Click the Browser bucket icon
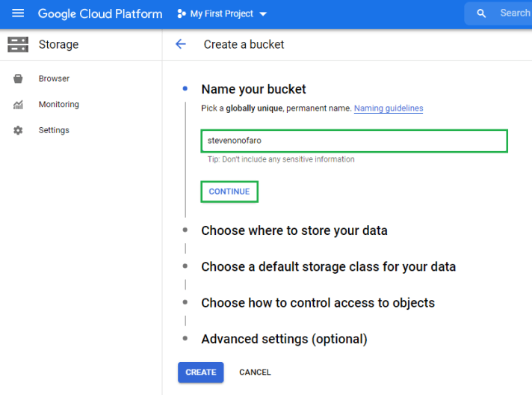Viewport: 532px width, 395px height. (x=18, y=79)
